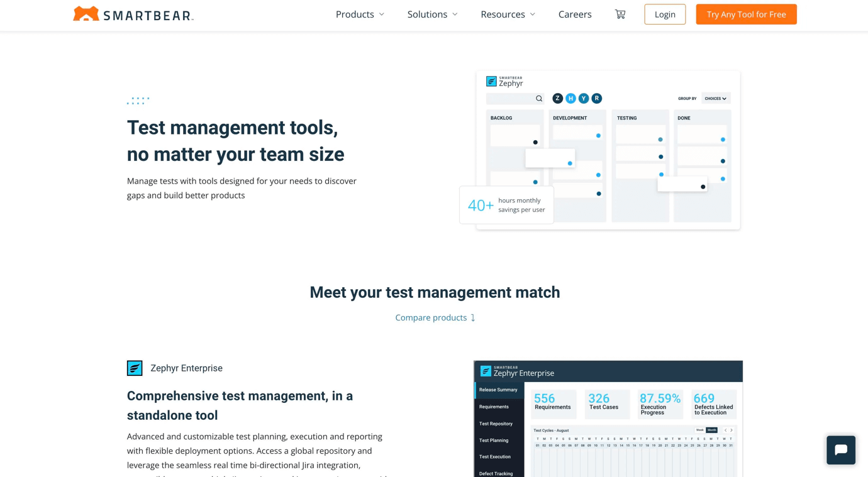This screenshot has height=477, width=868.
Task: Click 'Comprehensive test management' heading
Action: pyautogui.click(x=240, y=405)
